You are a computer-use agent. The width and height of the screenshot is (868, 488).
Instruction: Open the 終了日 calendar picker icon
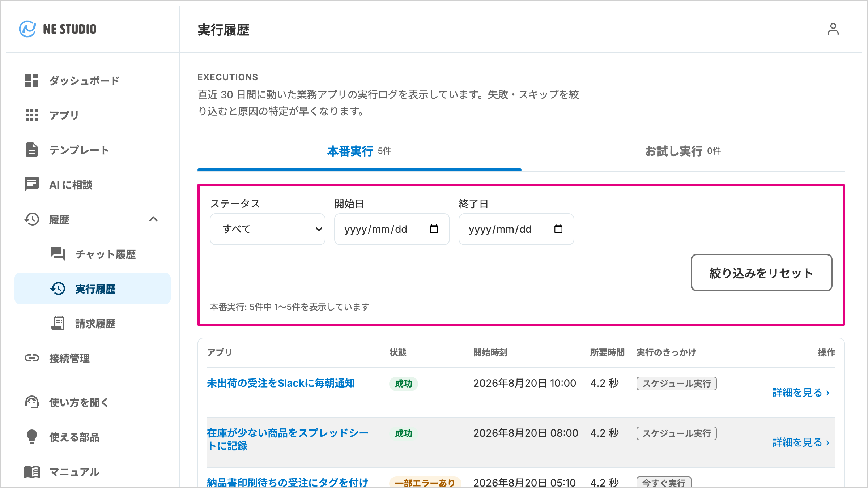(x=558, y=229)
